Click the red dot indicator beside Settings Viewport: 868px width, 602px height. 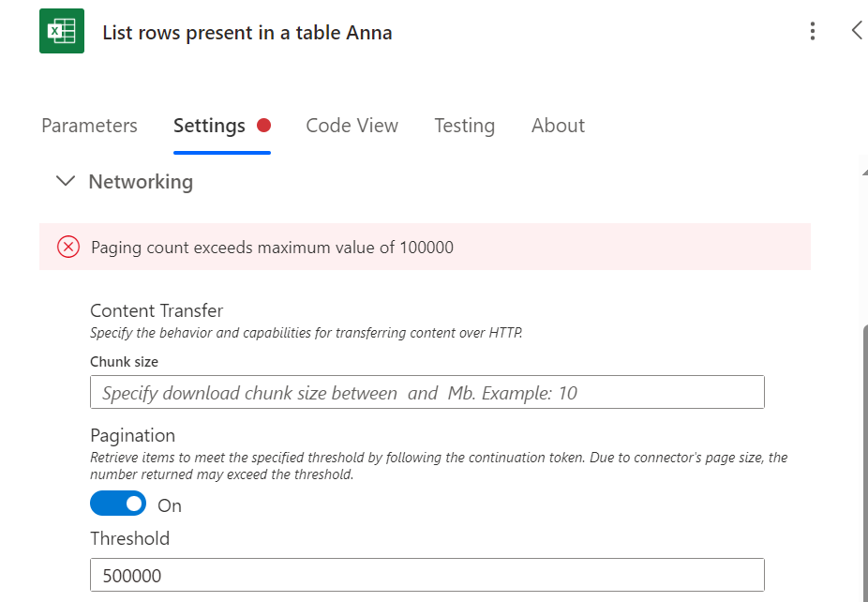pos(263,126)
